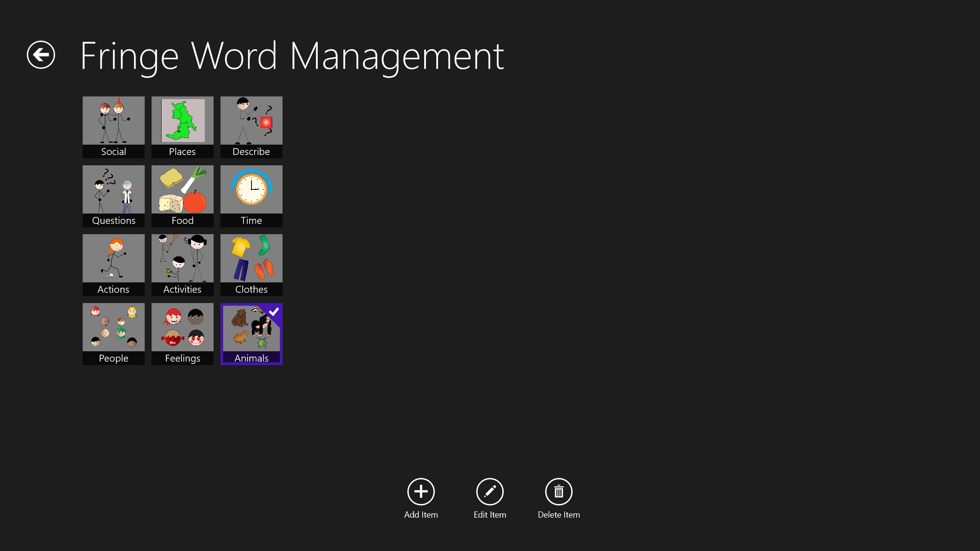Click the Edit Item label
The image size is (980, 551).
(490, 515)
